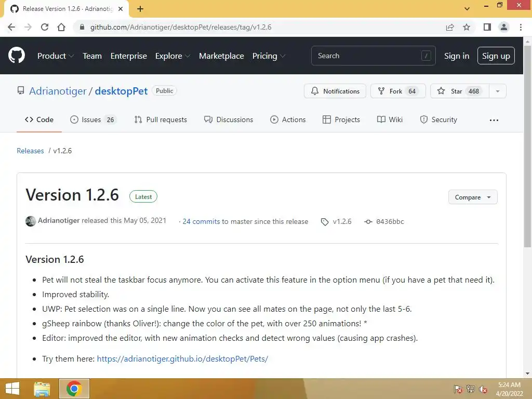This screenshot has height=399, width=532.
Task: Expand the Product menu
Action: [x=55, y=56]
